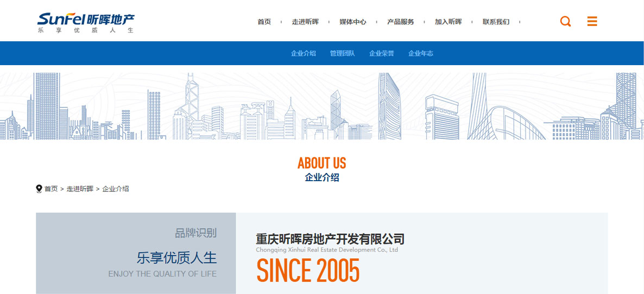Open 走进昕晖 in top navigation
Screen dimensions: 644x294
(x=305, y=22)
